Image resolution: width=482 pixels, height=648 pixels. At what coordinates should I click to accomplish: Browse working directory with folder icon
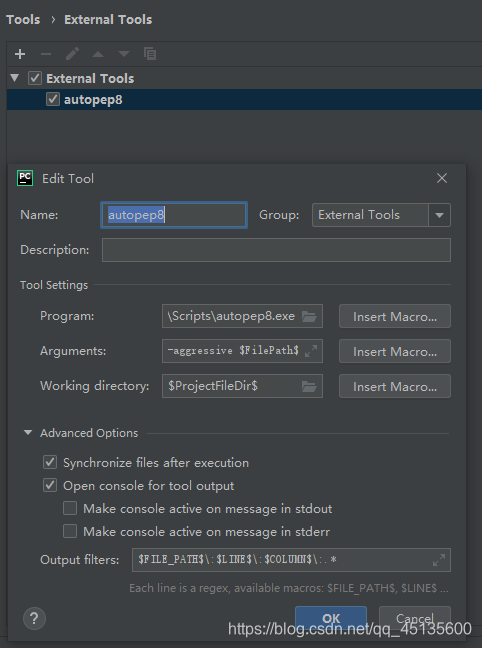click(x=309, y=386)
